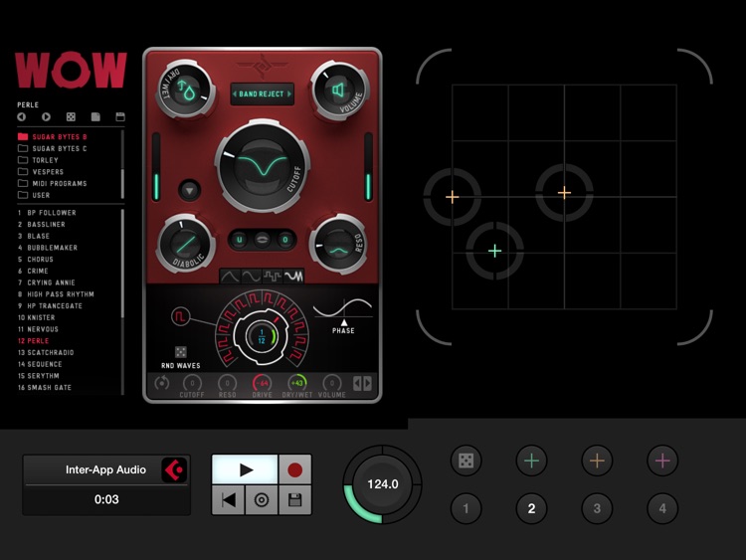
Task: Click the 124.0 tempo dial
Action: [x=383, y=484]
